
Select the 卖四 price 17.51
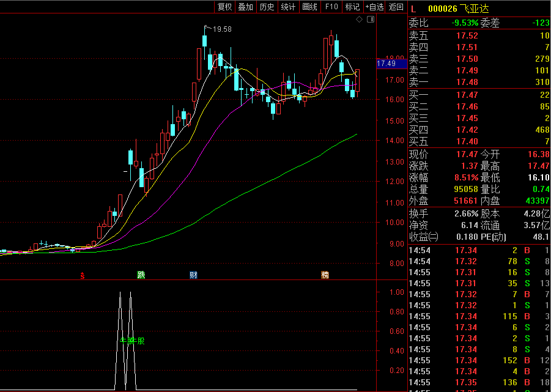point(467,47)
